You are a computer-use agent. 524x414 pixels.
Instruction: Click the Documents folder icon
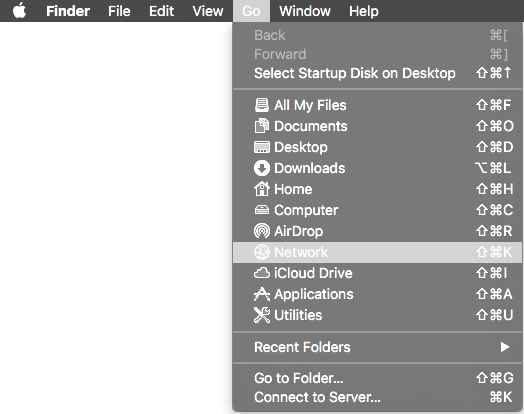click(262, 126)
